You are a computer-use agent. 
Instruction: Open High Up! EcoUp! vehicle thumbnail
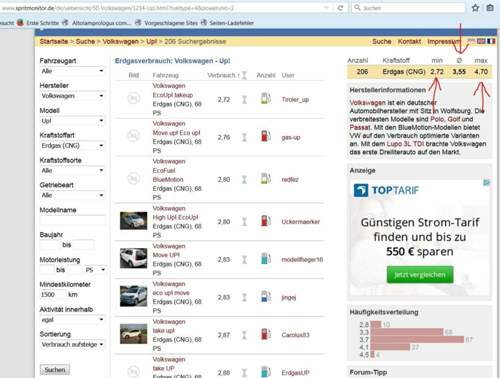pos(134,221)
